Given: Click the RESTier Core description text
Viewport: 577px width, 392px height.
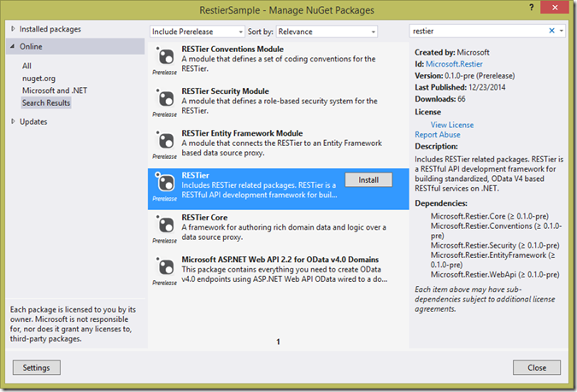Looking at the screenshot, I should click(284, 232).
